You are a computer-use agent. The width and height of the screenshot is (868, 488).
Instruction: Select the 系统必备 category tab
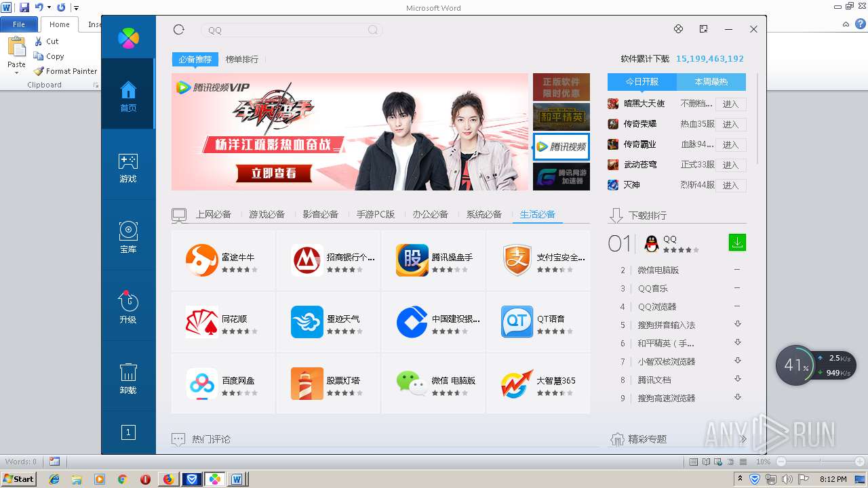coord(484,214)
